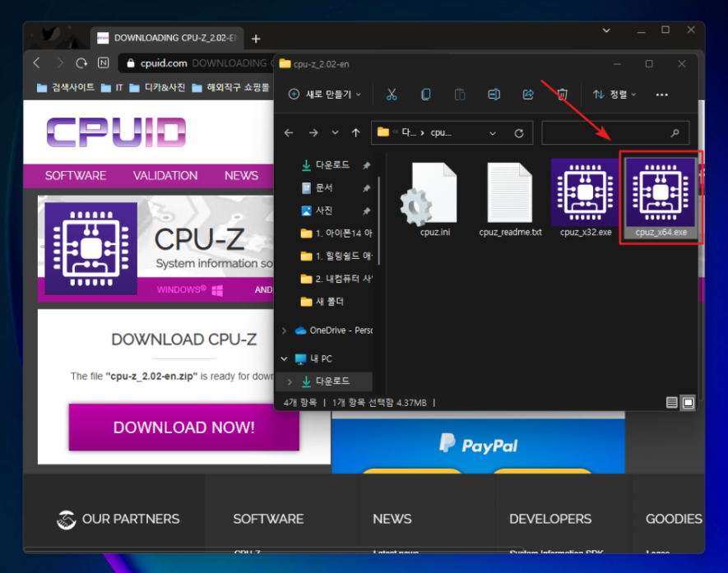Open the 정렬 sort dropdown in Explorer
This screenshot has height=573, width=728.
coord(614,95)
